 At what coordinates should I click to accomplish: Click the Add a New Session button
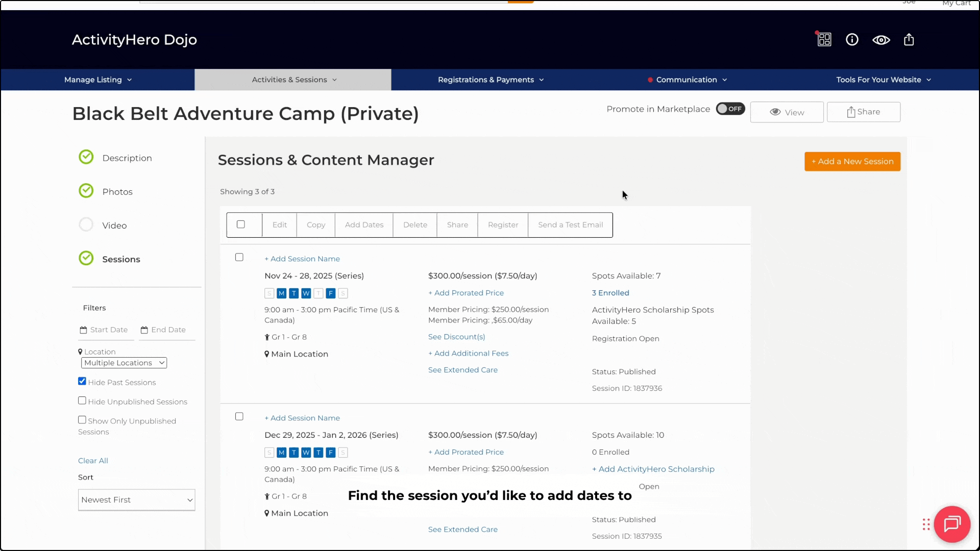click(852, 162)
